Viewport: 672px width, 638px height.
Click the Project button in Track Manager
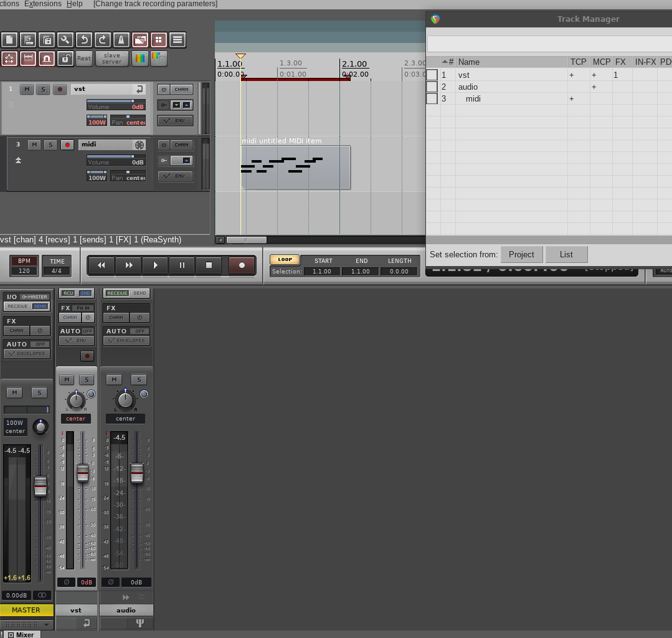(x=521, y=254)
